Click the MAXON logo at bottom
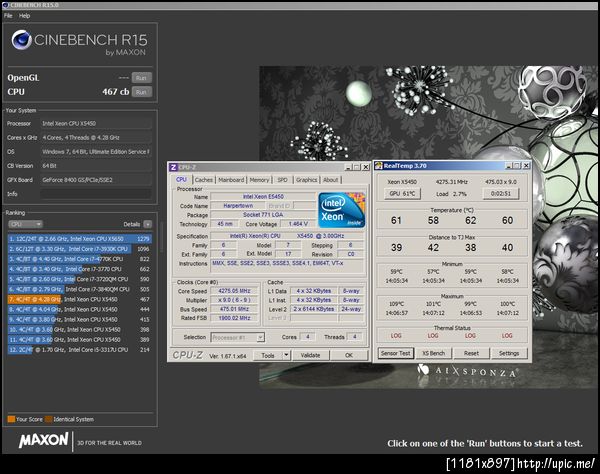600x474 pixels. pyautogui.click(x=44, y=440)
